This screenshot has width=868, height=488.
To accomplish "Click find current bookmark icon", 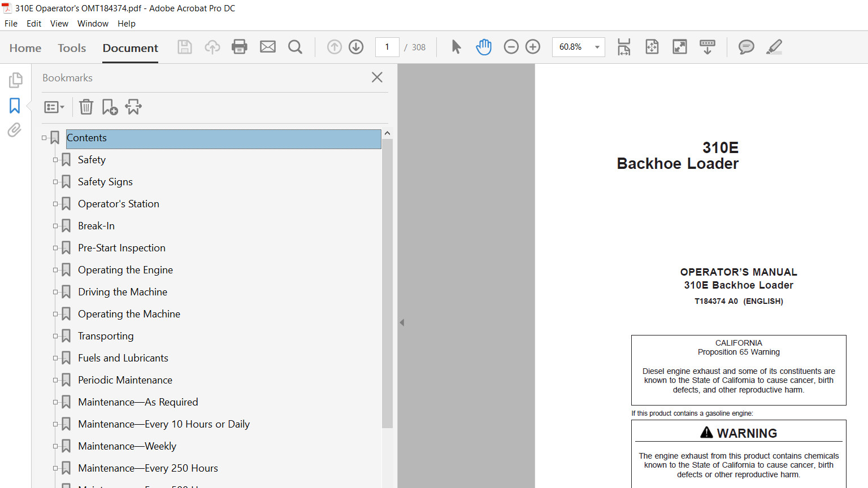I will click(133, 107).
